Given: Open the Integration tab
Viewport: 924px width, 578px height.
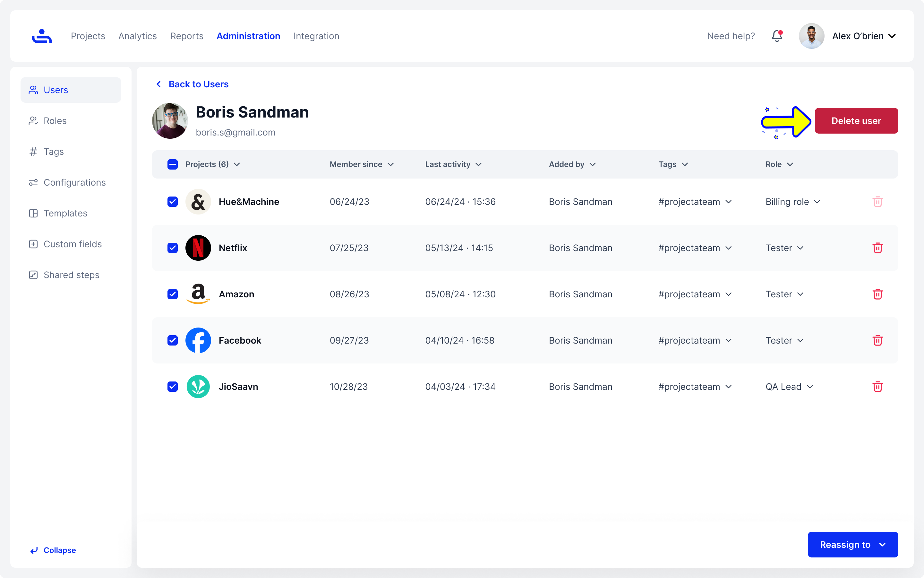Looking at the screenshot, I should (316, 36).
